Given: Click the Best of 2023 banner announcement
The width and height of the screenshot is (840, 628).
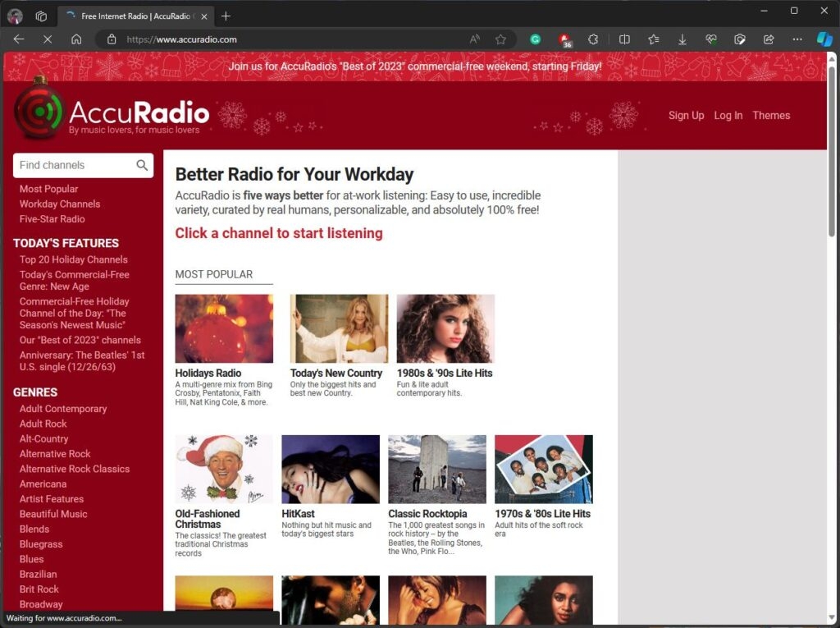Looking at the screenshot, I should pyautogui.click(x=414, y=66).
